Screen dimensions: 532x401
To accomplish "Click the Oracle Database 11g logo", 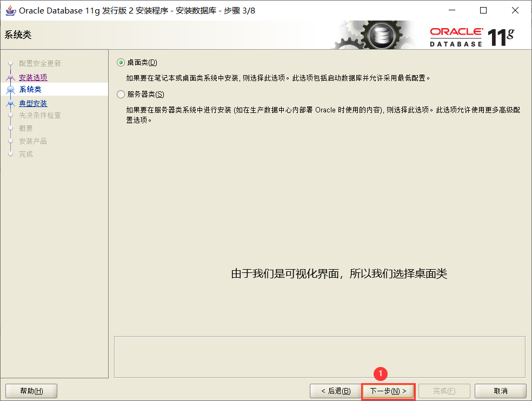I will point(473,37).
